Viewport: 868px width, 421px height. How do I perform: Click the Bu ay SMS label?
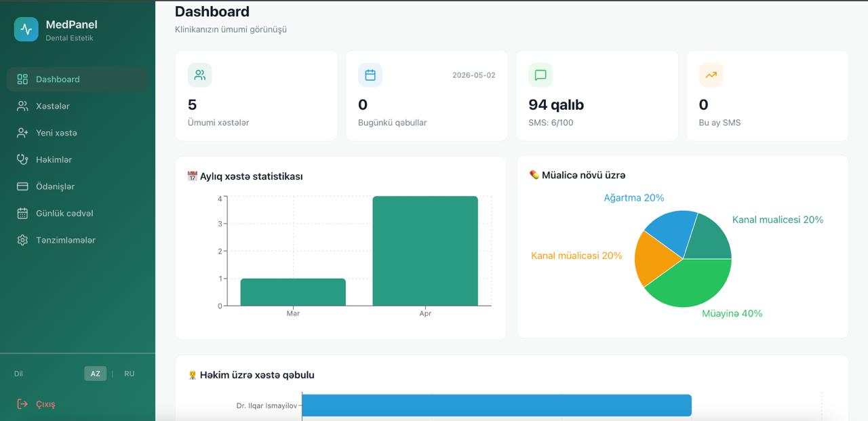[719, 123]
